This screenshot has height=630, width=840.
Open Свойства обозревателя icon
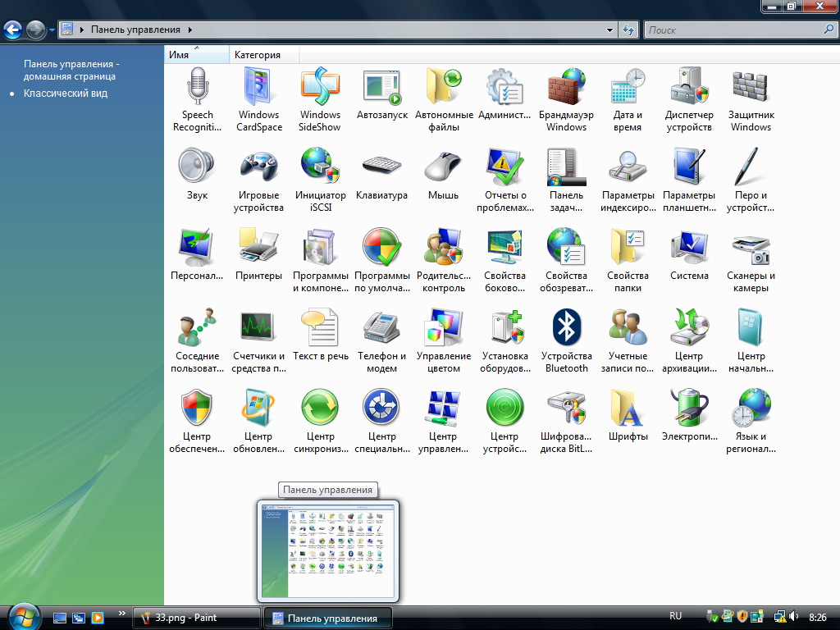tap(566, 247)
